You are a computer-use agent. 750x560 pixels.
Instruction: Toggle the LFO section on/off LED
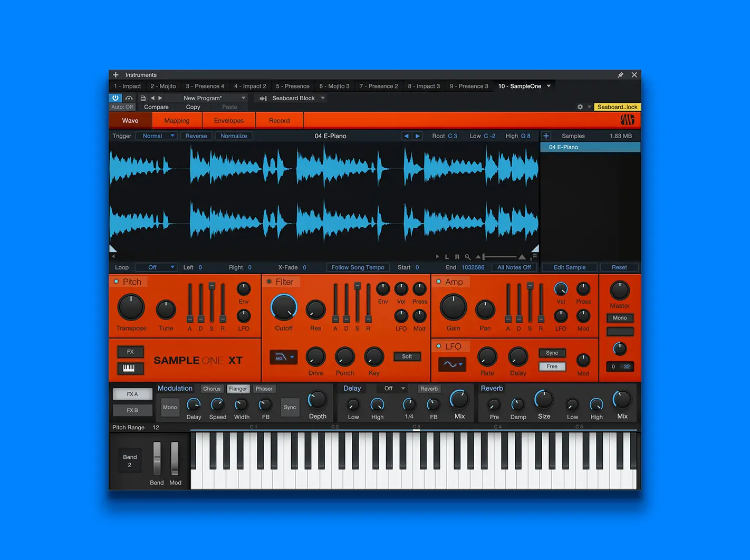438,346
